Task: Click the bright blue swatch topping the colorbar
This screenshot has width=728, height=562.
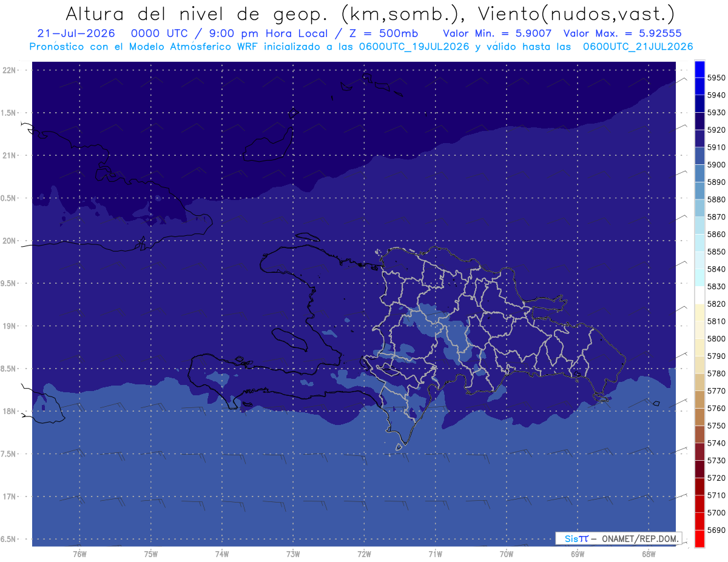Action: pos(699,69)
